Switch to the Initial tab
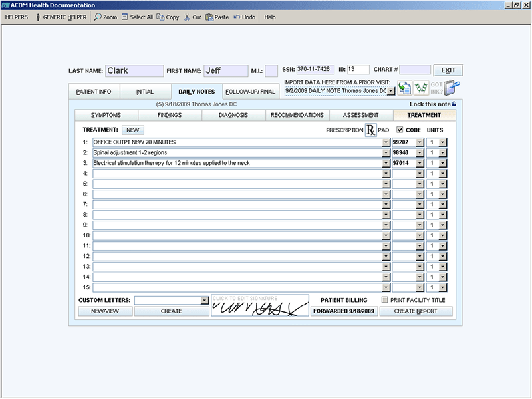The image size is (532, 399). pyautogui.click(x=145, y=92)
